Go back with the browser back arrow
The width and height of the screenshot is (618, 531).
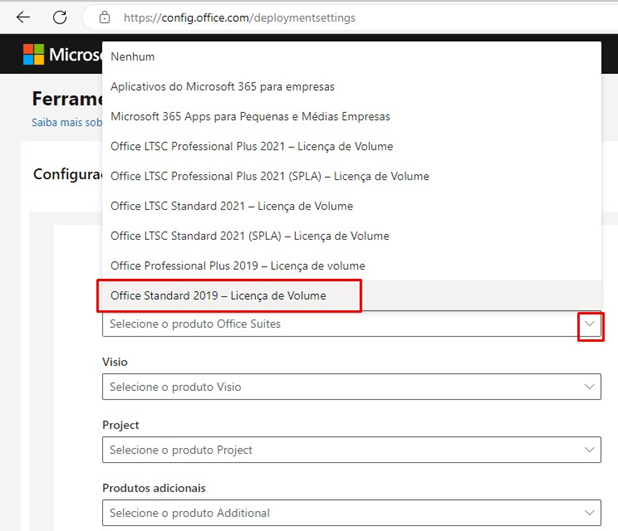23,17
